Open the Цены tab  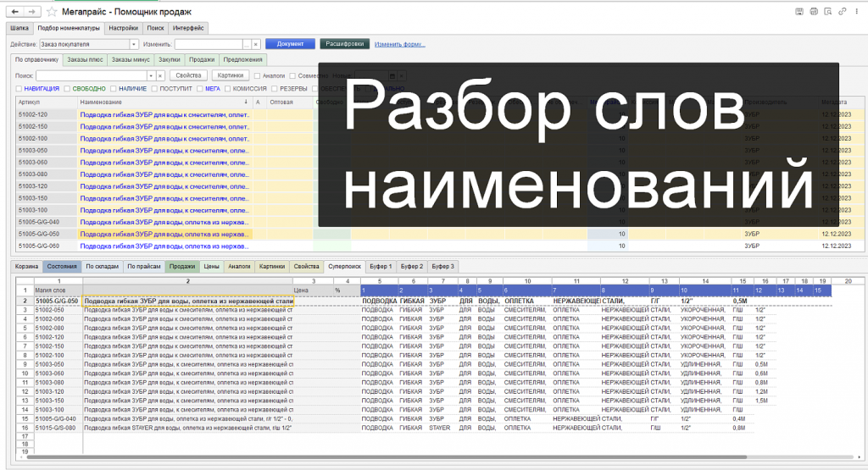pos(211,267)
